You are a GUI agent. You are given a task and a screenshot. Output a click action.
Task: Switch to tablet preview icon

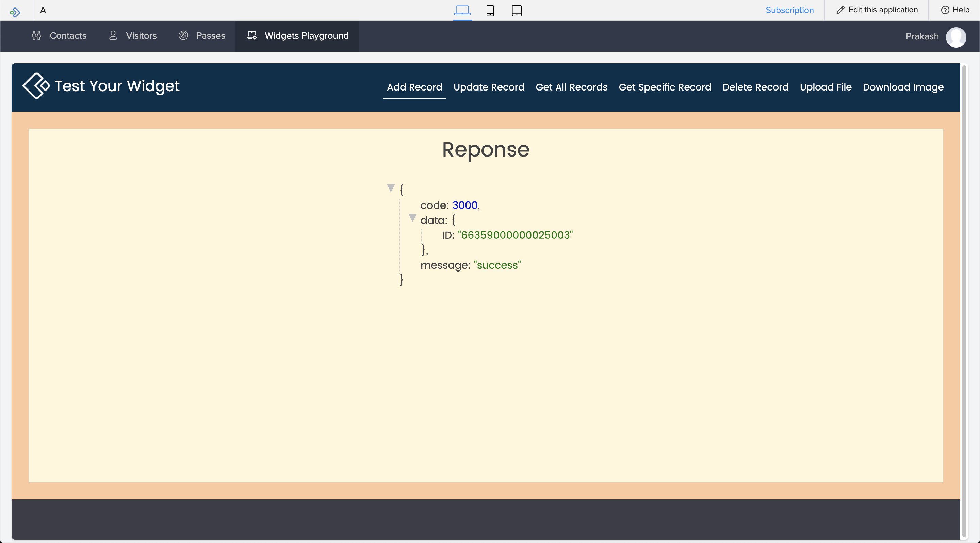point(517,10)
